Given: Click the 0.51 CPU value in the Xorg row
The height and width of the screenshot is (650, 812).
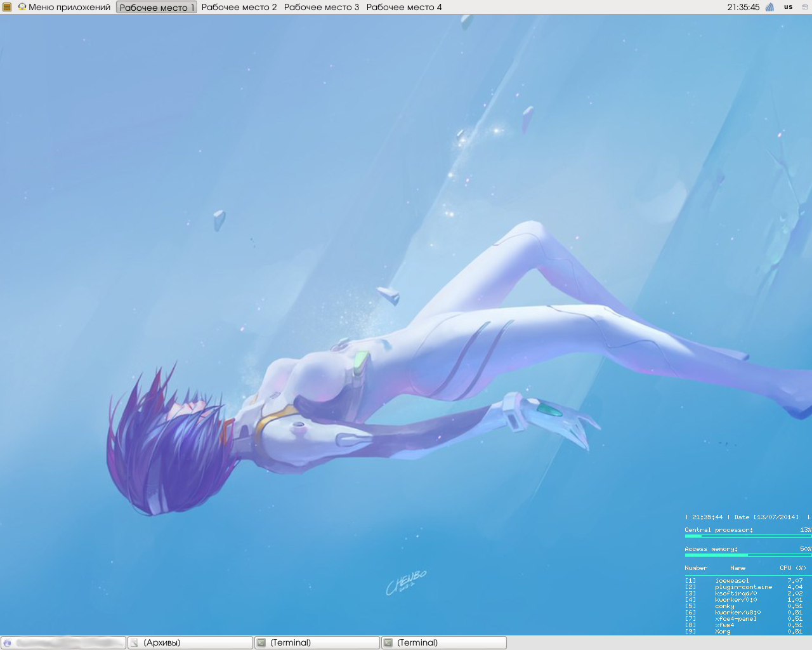Looking at the screenshot, I should (x=795, y=632).
